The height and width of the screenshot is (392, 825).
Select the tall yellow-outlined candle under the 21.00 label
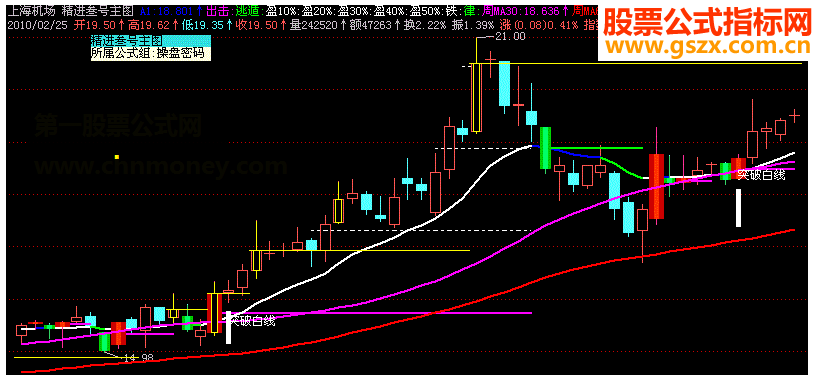pyautogui.click(x=476, y=97)
